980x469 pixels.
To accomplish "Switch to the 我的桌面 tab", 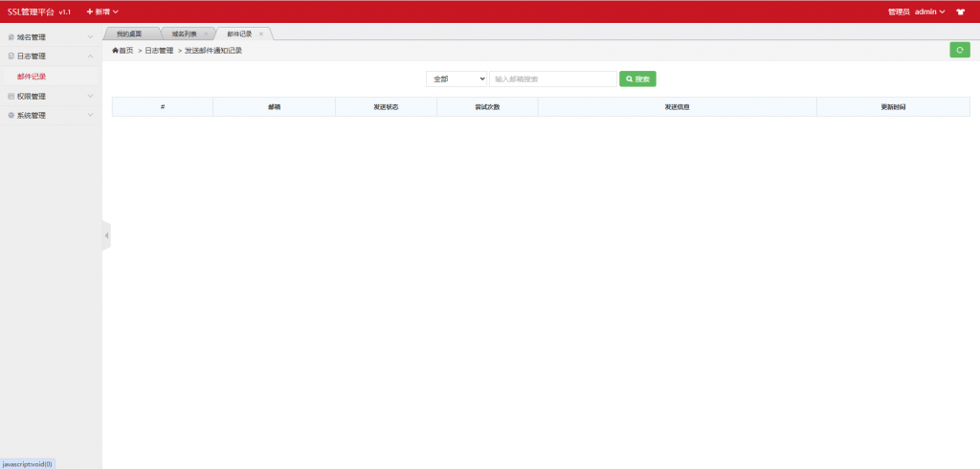I will pyautogui.click(x=129, y=33).
